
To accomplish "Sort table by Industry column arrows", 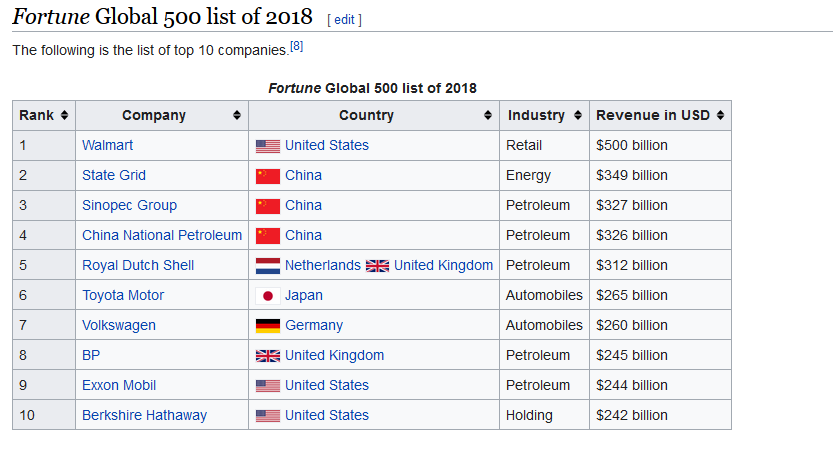I will 578,115.
